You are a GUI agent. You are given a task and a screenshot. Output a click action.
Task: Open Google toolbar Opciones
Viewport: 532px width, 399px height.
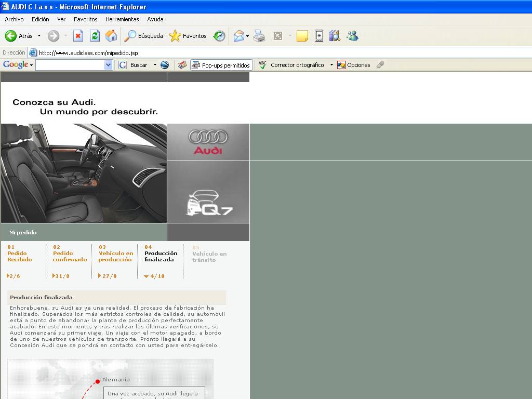pos(353,65)
